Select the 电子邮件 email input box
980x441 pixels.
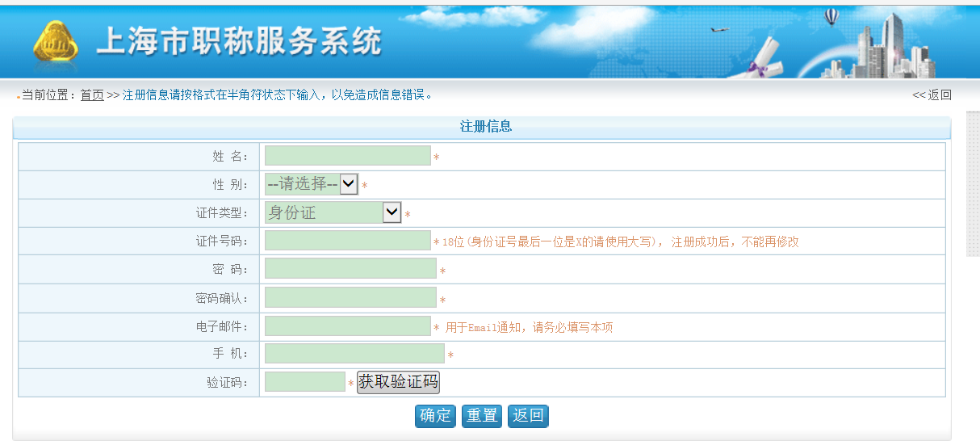[347, 326]
